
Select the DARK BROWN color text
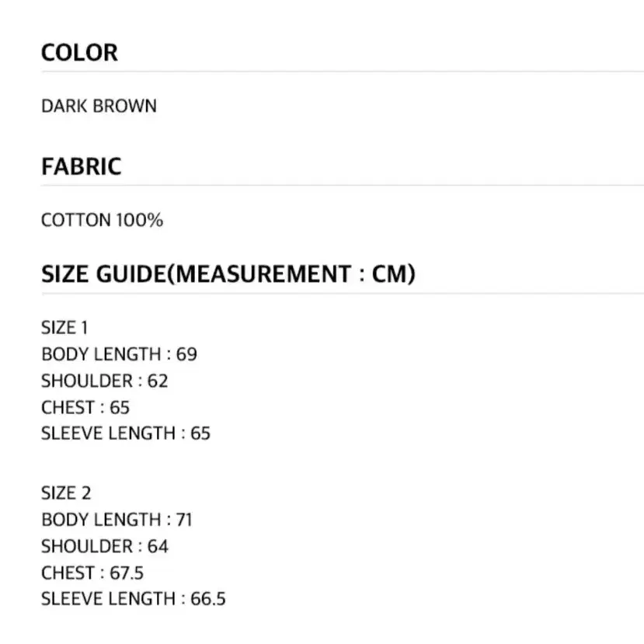pos(99,106)
